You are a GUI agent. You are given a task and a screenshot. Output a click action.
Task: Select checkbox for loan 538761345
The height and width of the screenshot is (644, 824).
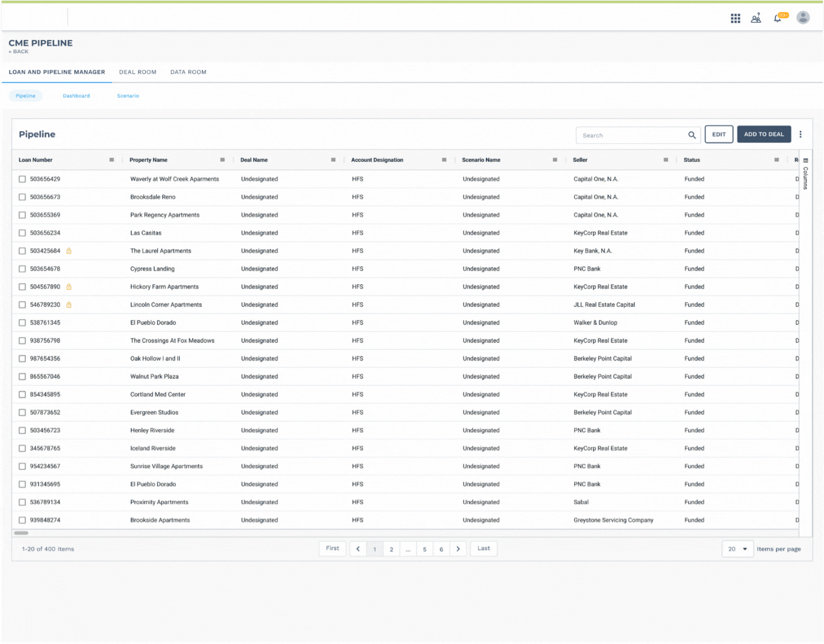[22, 323]
